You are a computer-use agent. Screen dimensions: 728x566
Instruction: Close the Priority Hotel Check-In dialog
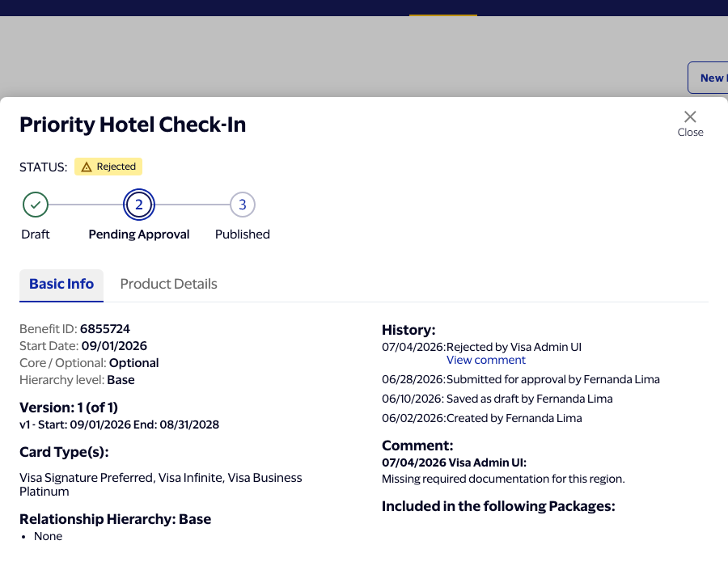click(690, 124)
